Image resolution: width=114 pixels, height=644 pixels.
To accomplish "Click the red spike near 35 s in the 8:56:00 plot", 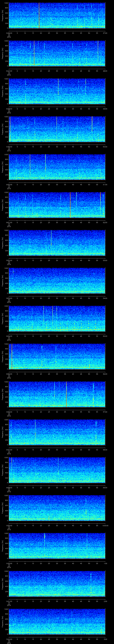I will coord(66,394).
